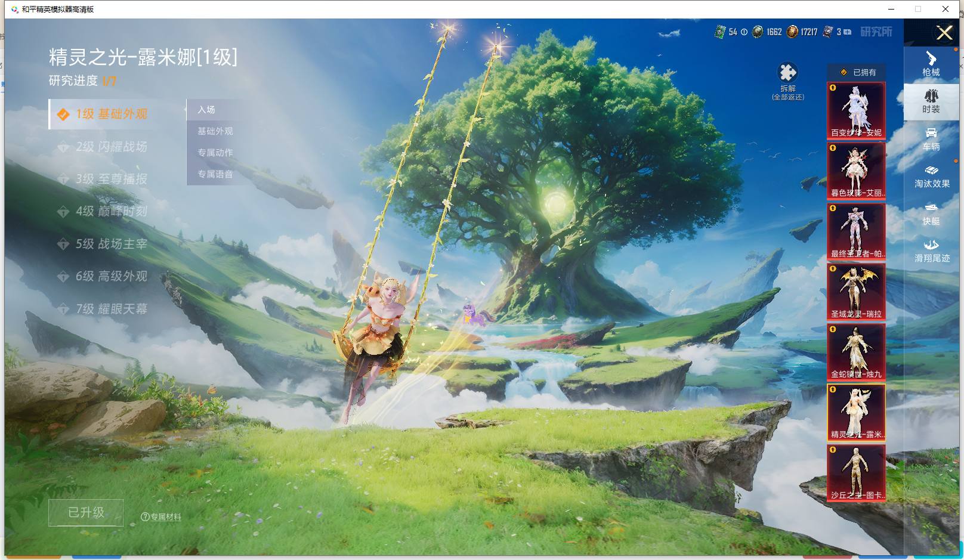Click the 精灵之光-露米娜[1级] title
Image resolution: width=964 pixels, height=560 pixels.
coord(143,57)
